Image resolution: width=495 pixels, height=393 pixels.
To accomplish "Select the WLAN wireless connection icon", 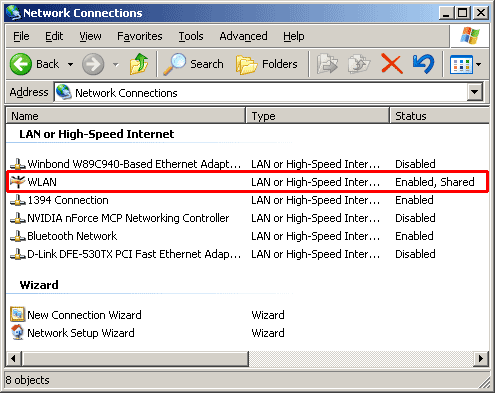I will [18, 182].
